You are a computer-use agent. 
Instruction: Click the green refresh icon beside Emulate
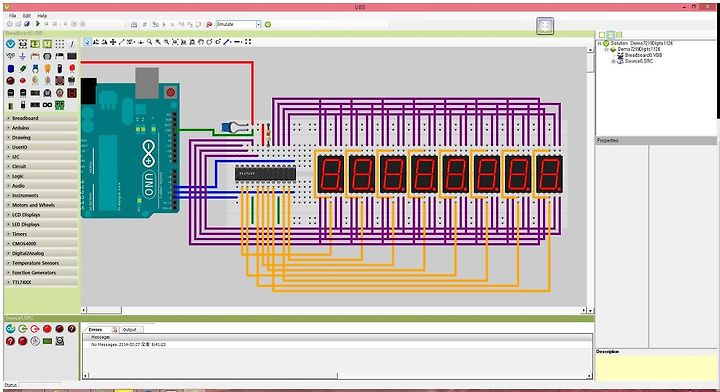tap(268, 24)
